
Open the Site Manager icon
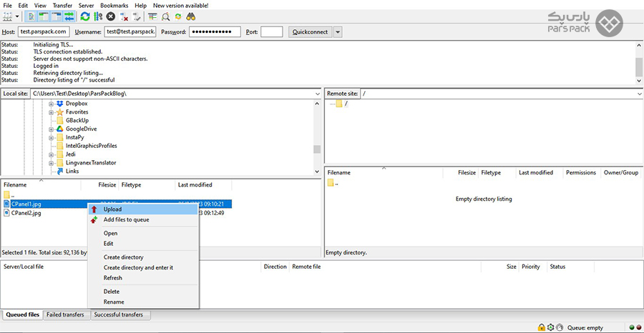(x=8, y=16)
